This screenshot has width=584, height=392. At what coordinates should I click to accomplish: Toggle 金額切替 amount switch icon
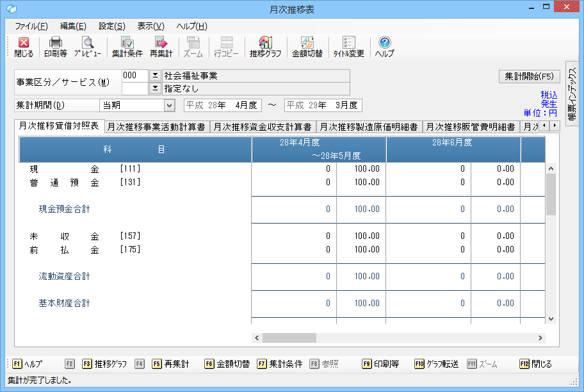(307, 47)
